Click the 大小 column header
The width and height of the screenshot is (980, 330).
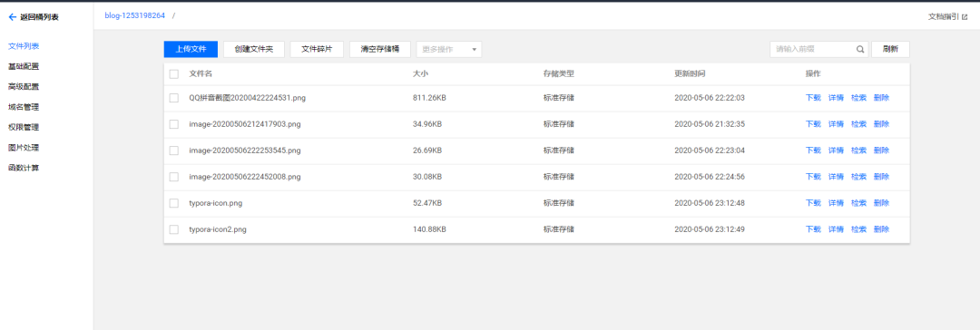[421, 73]
